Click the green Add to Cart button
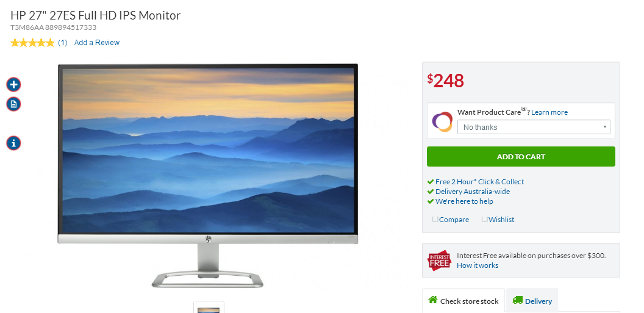The height and width of the screenshot is (313, 644). tap(521, 156)
